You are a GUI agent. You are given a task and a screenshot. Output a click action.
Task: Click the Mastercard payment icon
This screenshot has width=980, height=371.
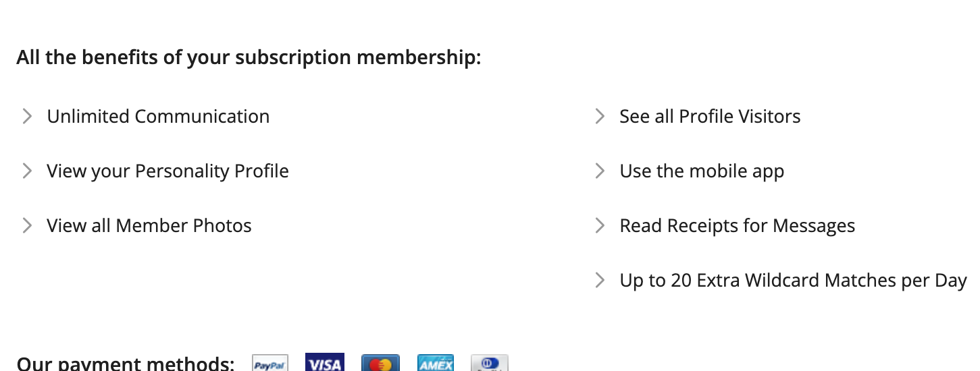coord(380,364)
